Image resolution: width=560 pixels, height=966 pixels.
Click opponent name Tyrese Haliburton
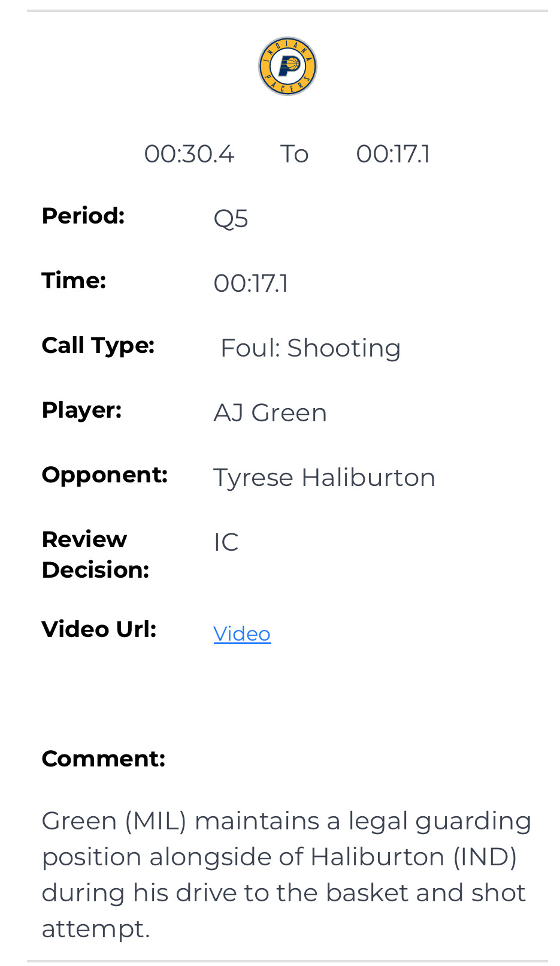(x=324, y=478)
